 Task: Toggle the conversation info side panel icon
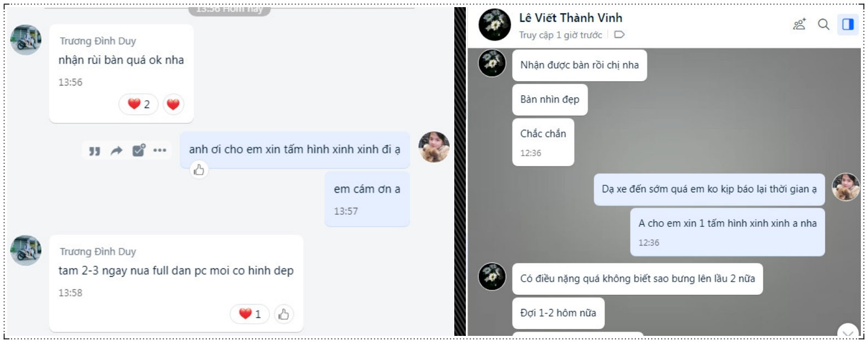tap(848, 24)
